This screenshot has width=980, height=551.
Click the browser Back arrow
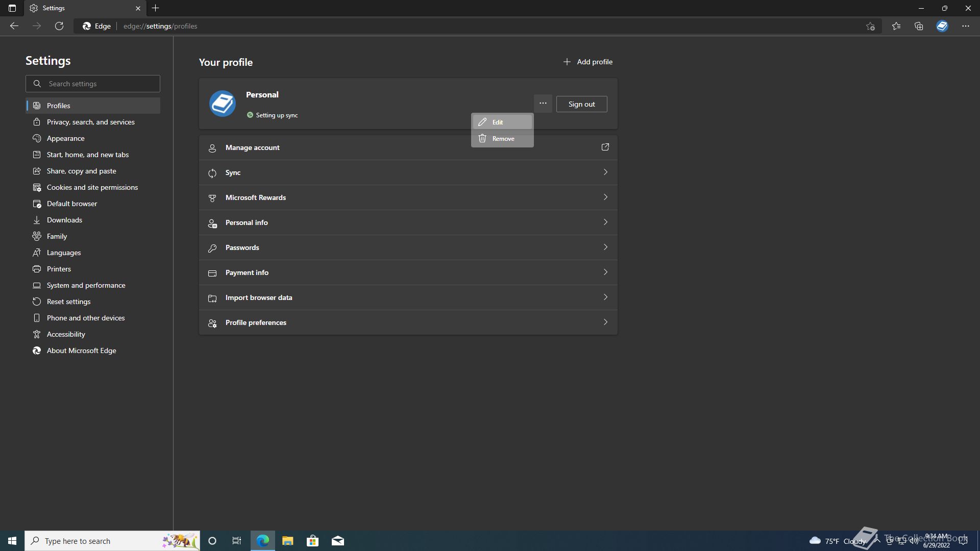click(x=14, y=26)
